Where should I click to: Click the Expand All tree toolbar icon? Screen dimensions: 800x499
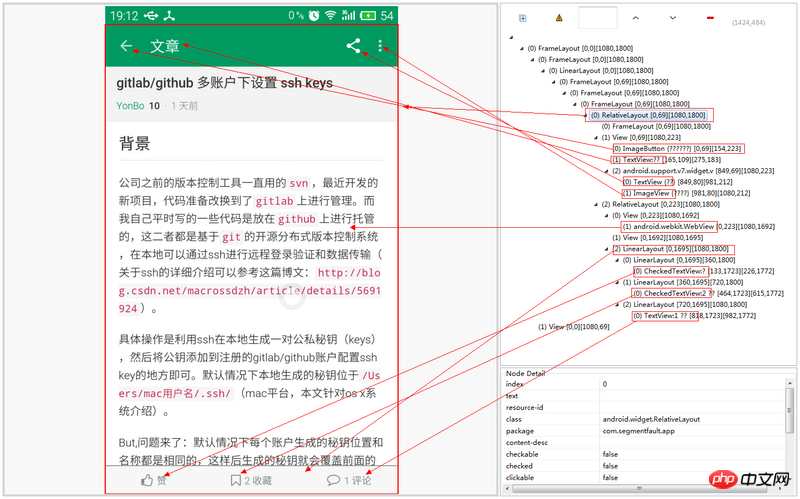522,18
